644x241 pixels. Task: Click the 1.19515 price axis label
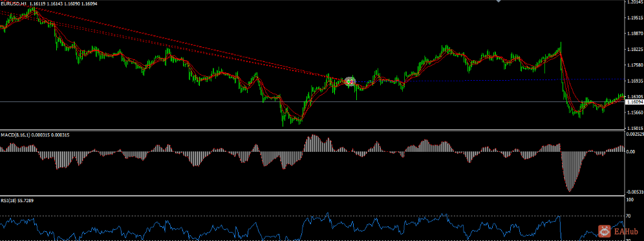(636, 17)
